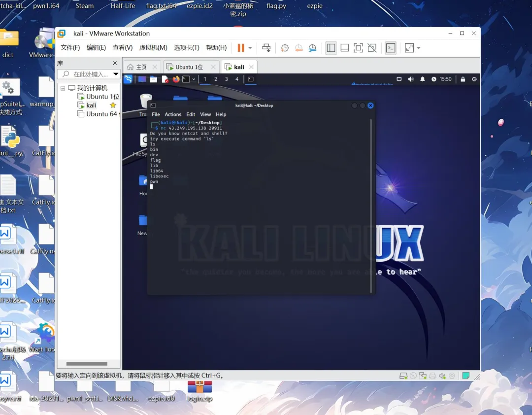The image size is (532, 415).
Task: Click the library search input field
Action: (x=87, y=74)
